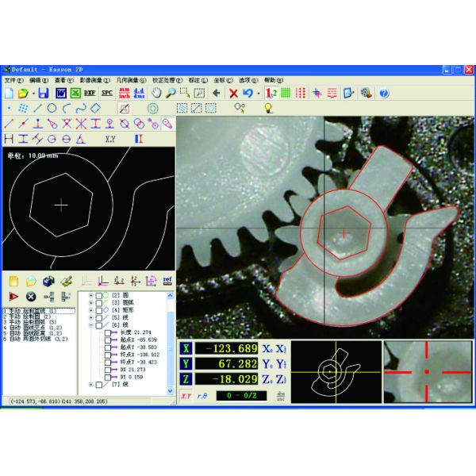Select the hand pan tool
Image resolution: width=476 pixels, height=476 pixels.
(x=156, y=94)
